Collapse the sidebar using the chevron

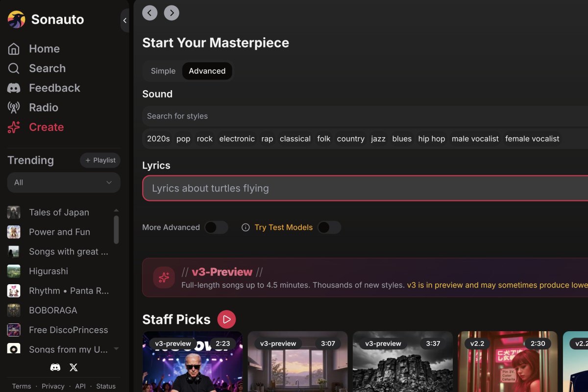[x=124, y=21]
